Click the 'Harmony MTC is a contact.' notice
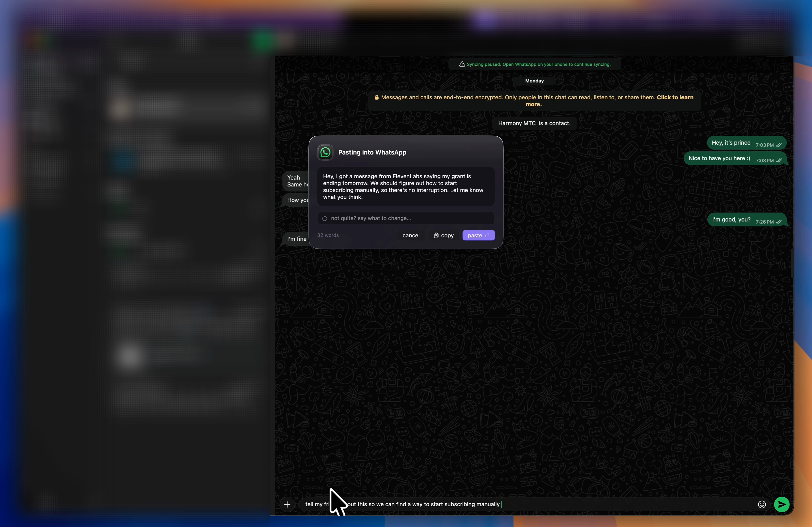Screen dimensions: 812x527 click(x=534, y=123)
